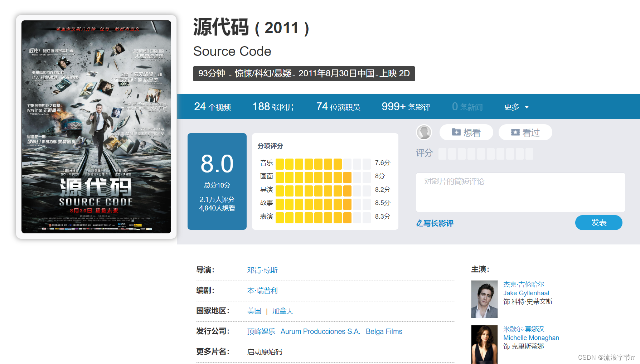Viewport: 640px width, 364px height.
Task: Open the 0 条新闻 news tab
Action: tap(467, 107)
